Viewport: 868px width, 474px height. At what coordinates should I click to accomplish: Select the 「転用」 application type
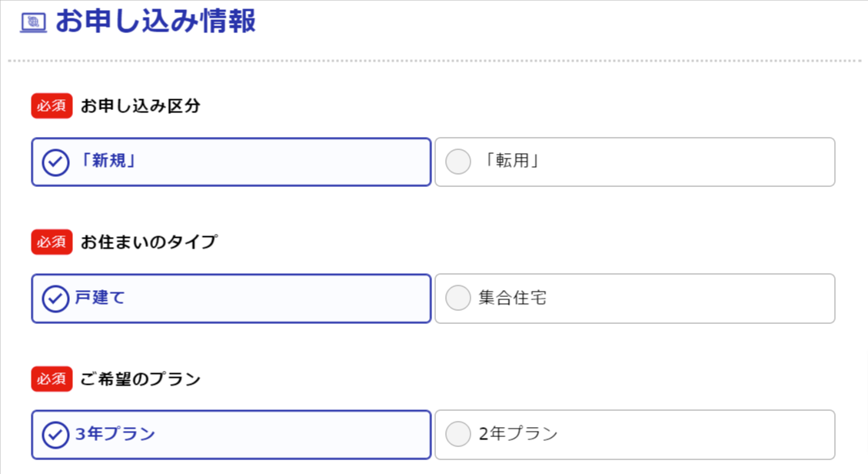[x=635, y=162]
